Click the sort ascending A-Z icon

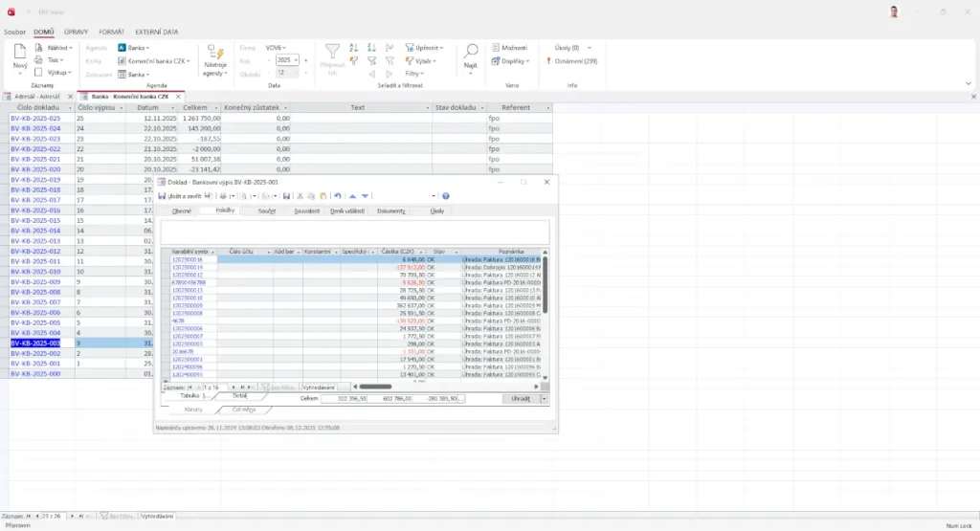coord(354,47)
